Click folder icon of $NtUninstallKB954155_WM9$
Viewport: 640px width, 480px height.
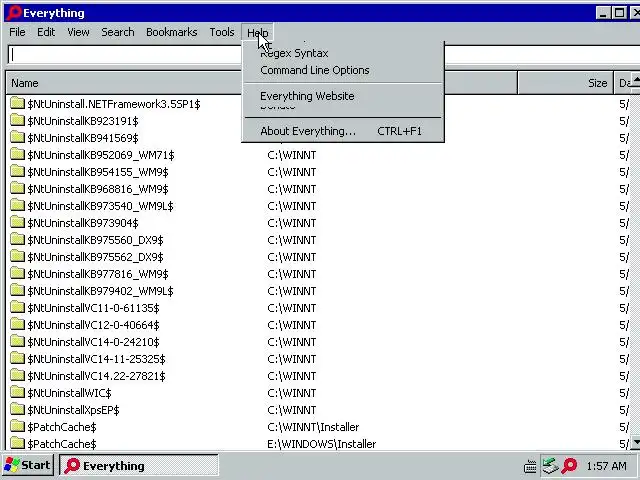pos(18,171)
